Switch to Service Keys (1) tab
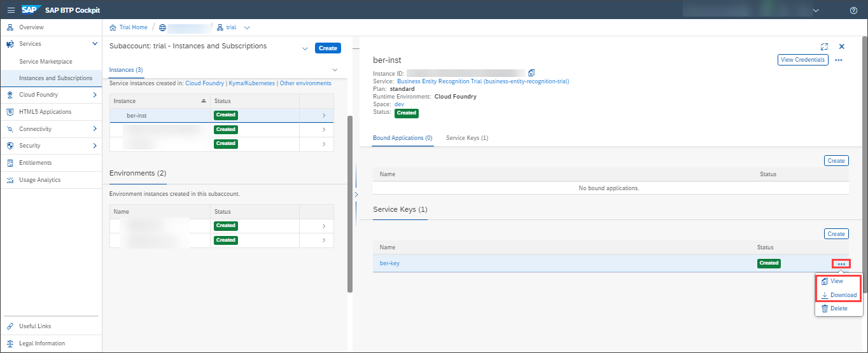This screenshot has height=353, width=868. click(467, 137)
